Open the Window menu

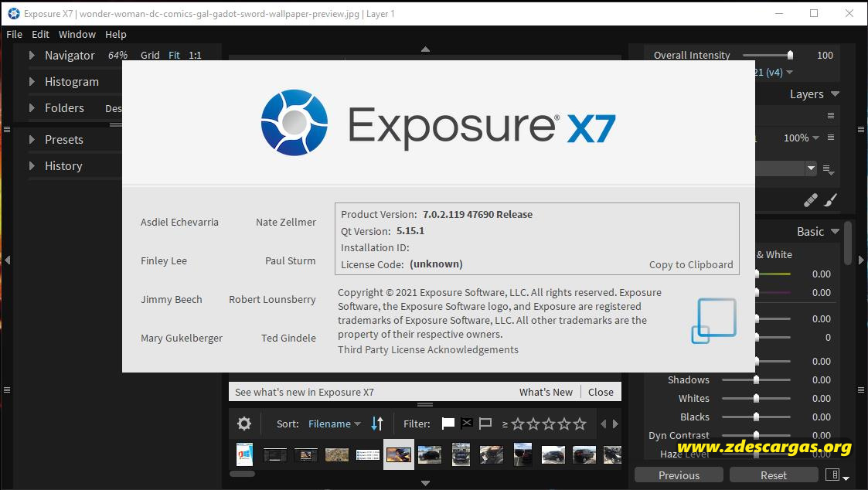pos(77,34)
